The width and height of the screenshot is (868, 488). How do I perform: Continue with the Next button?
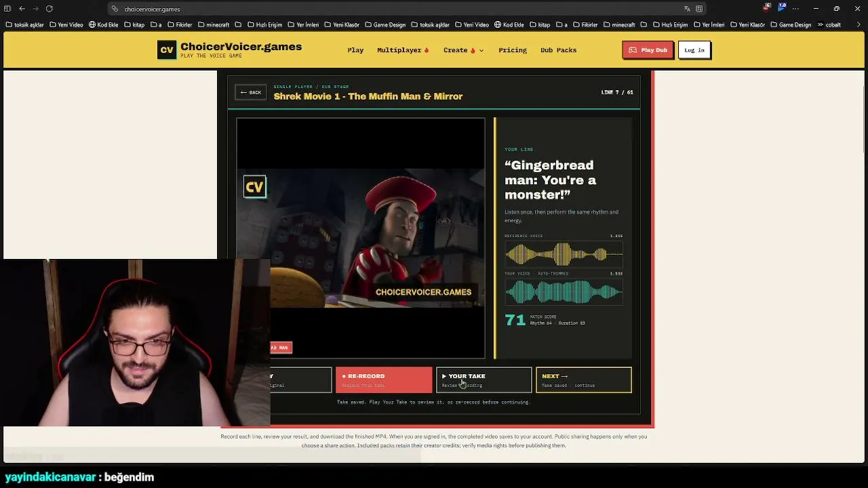pyautogui.click(x=584, y=380)
